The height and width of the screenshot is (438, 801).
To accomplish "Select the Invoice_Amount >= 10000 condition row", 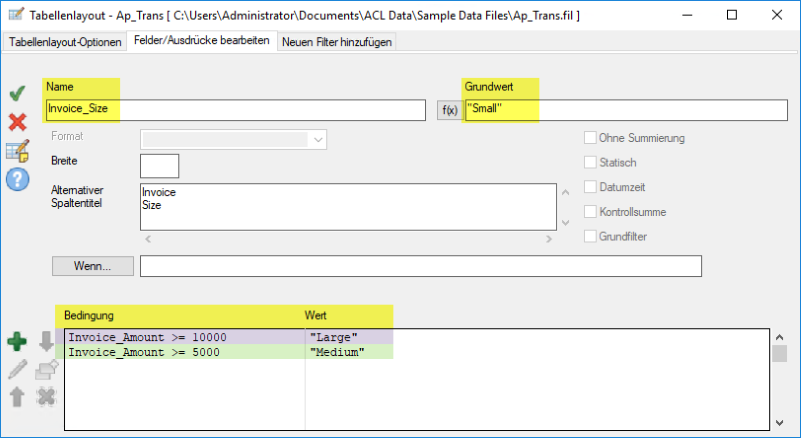I will tap(185, 337).
